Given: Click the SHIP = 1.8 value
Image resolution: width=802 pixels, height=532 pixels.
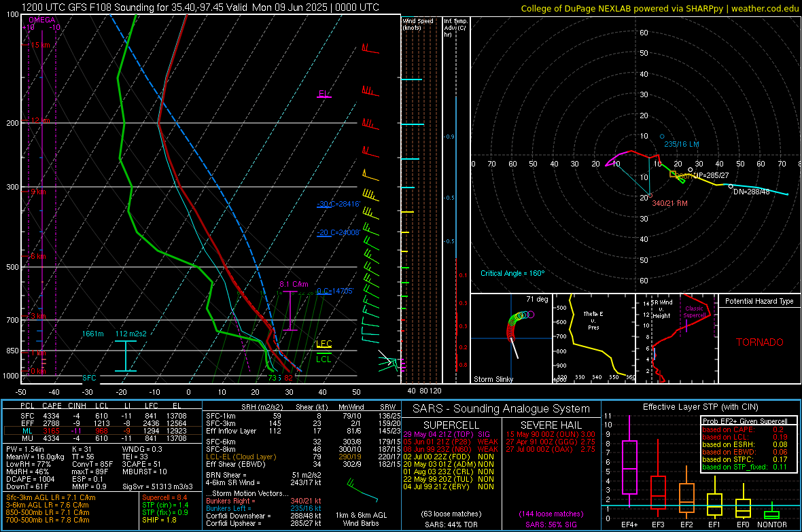Looking at the screenshot, I should (x=159, y=520).
